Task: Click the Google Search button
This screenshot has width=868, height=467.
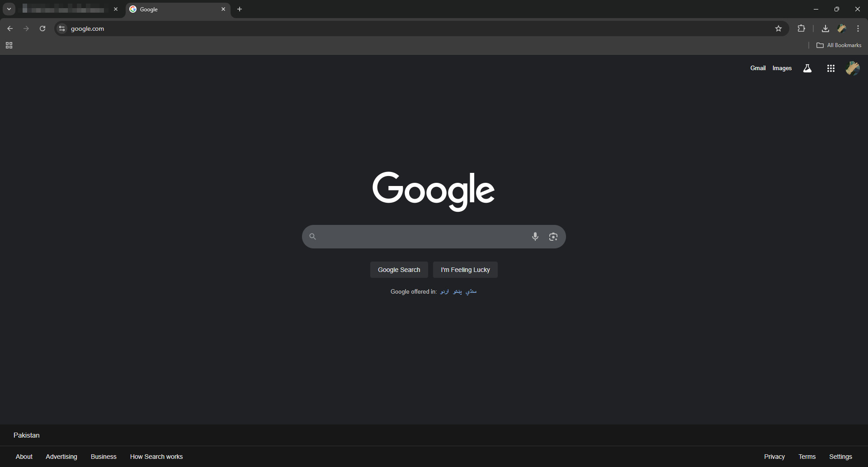Action: click(399, 270)
